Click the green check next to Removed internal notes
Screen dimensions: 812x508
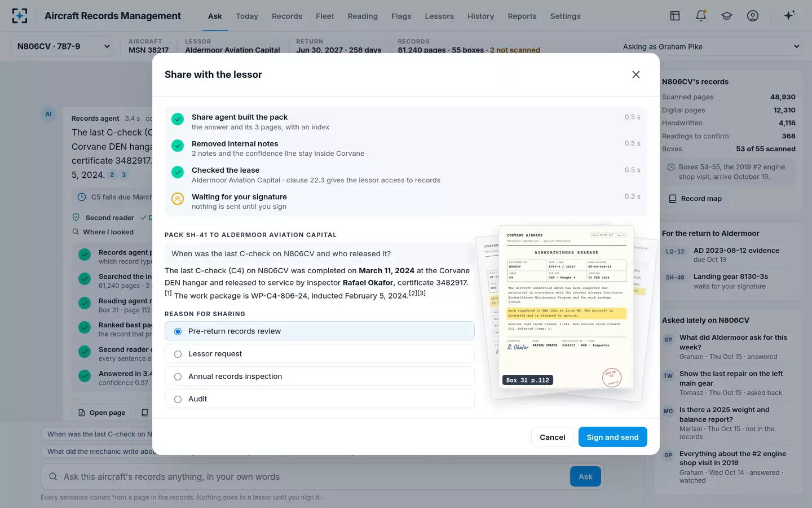(x=178, y=145)
